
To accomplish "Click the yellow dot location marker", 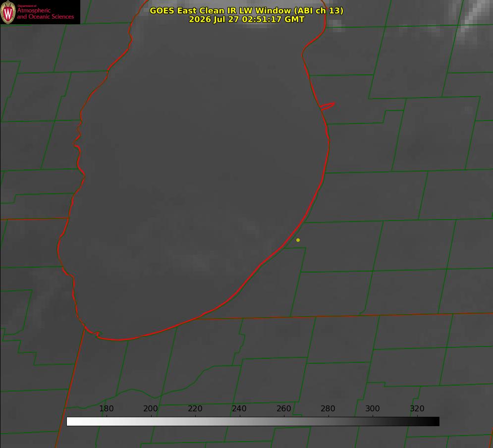I will pos(298,240).
